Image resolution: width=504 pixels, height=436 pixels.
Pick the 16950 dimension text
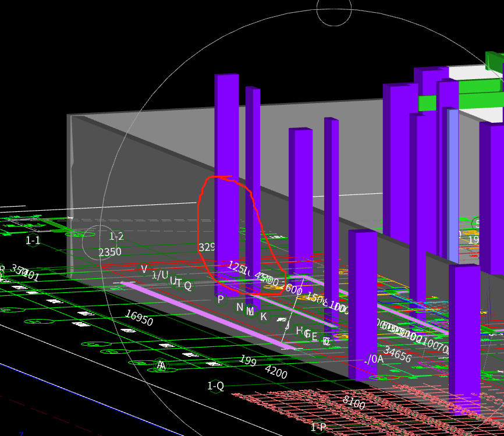139,318
